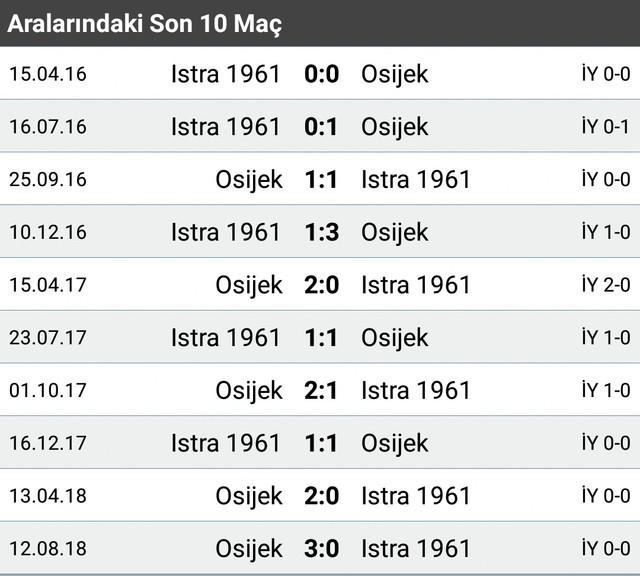
Task: Select the 16.12.17 date entry
Action: 48,443
